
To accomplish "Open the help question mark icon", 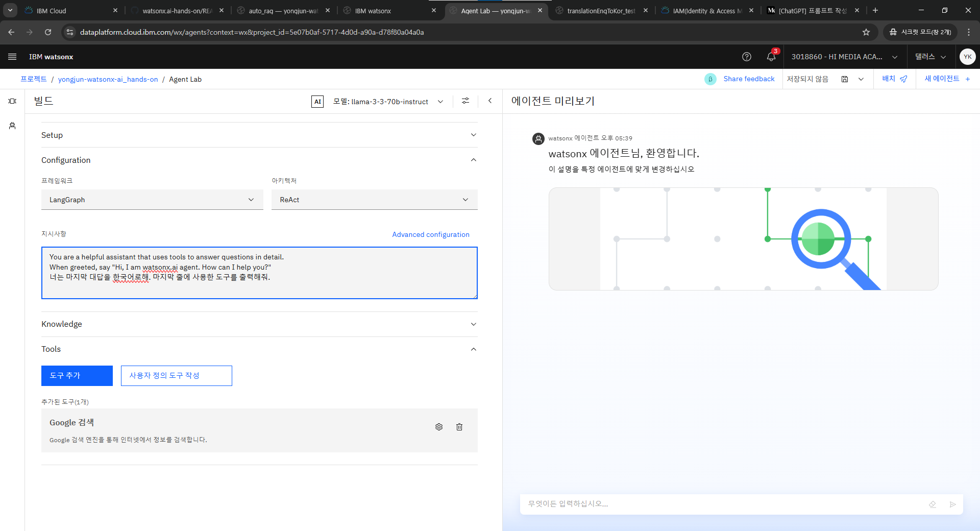I will pos(747,57).
